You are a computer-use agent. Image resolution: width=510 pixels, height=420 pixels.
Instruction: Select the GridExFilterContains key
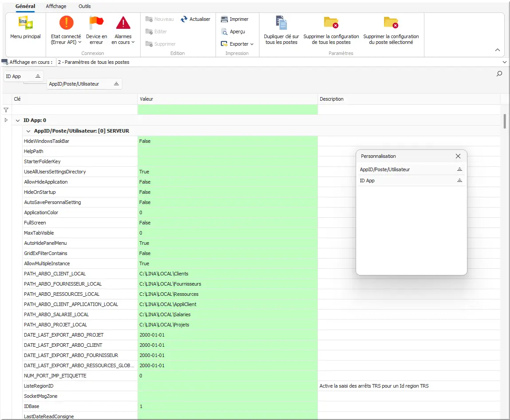pyautogui.click(x=46, y=253)
